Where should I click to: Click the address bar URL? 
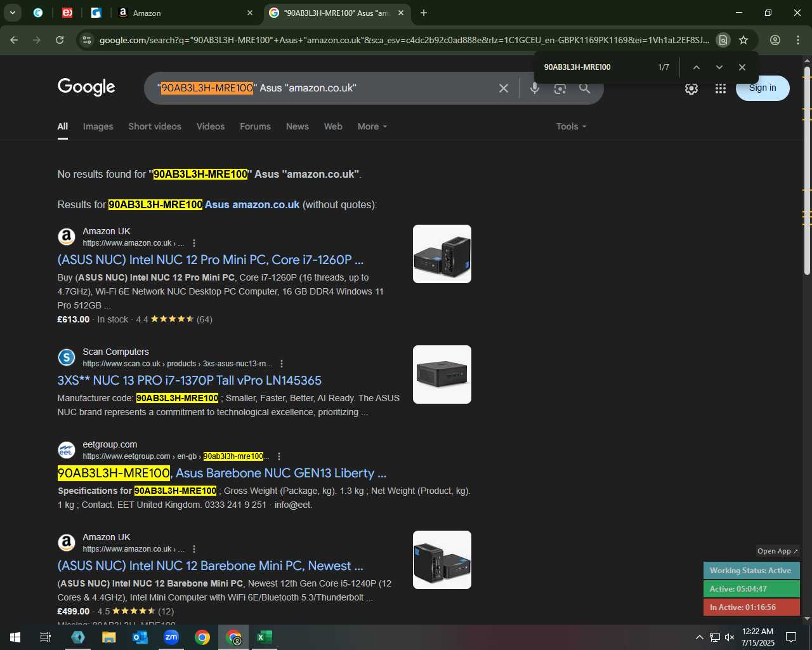click(403, 40)
